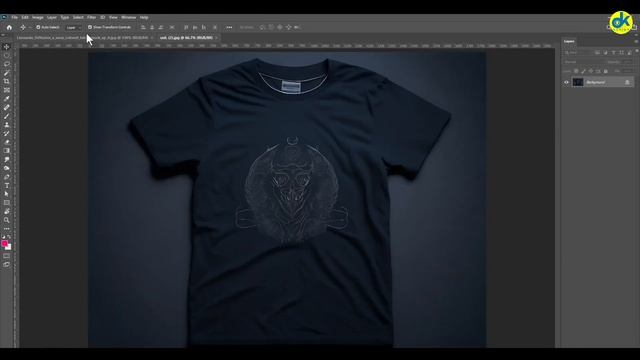Close the first document tab
Viewport: 640px width, 360px height.
click(152, 38)
